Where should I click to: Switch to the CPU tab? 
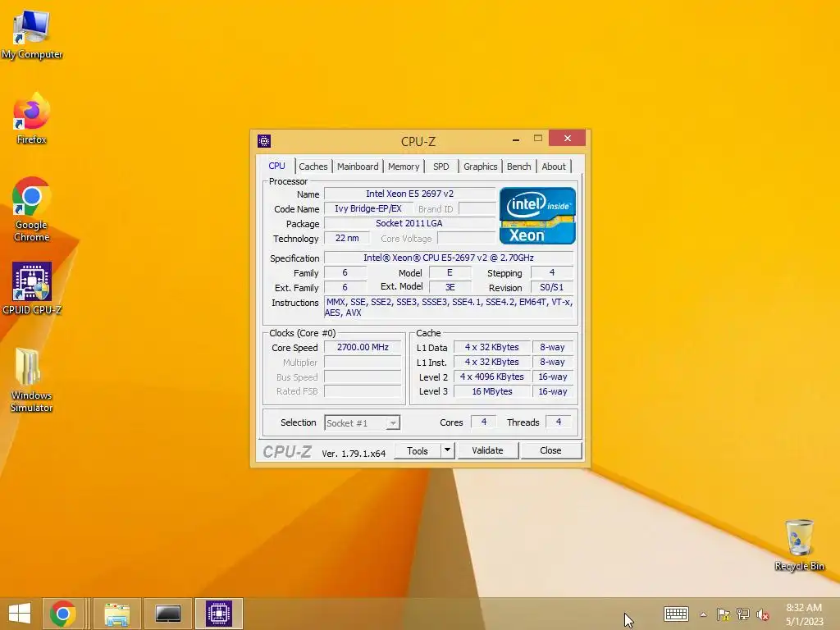pyautogui.click(x=277, y=166)
